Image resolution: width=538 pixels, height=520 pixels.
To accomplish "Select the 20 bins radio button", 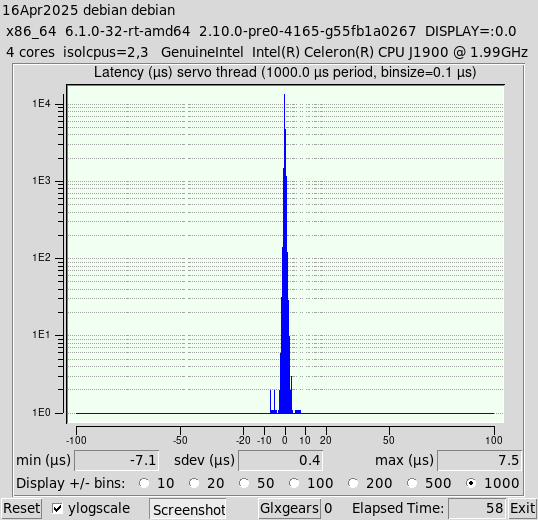I will pos(194,483).
